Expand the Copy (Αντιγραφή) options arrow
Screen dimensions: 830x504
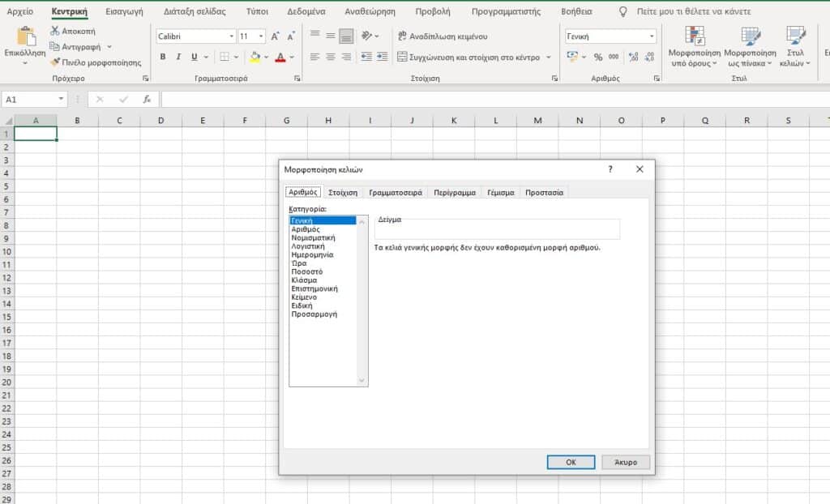point(109,46)
